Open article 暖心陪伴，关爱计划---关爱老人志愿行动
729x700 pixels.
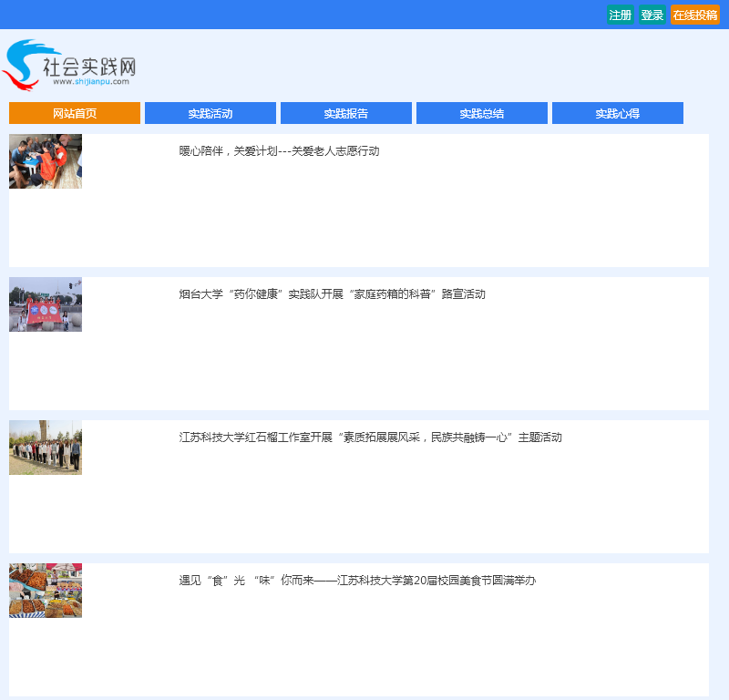pyautogui.click(x=279, y=151)
